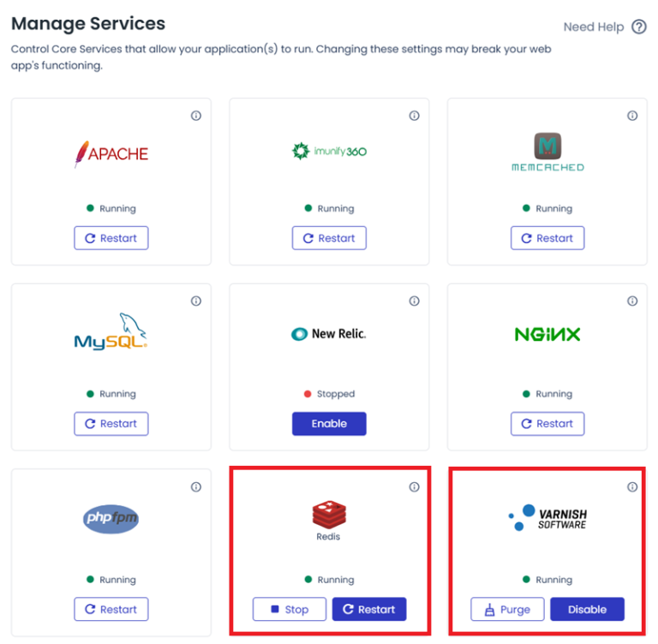Purge the Varnish cache

click(x=508, y=609)
